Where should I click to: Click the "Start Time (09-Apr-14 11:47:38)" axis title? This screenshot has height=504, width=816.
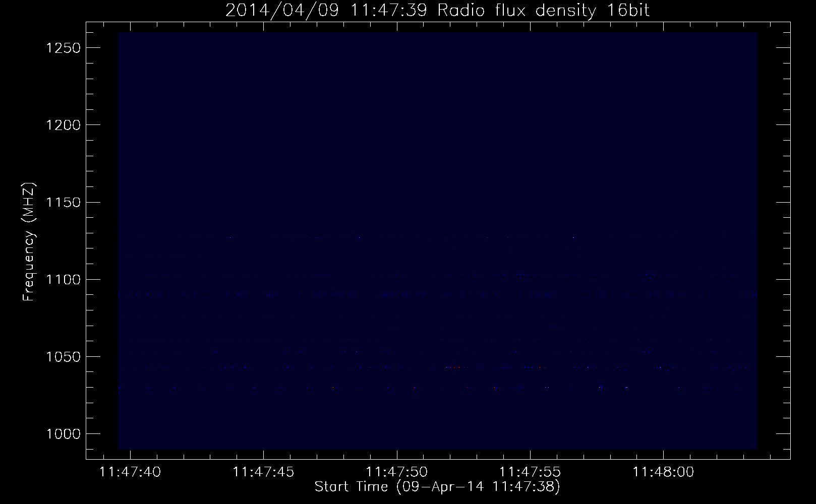coord(437,487)
